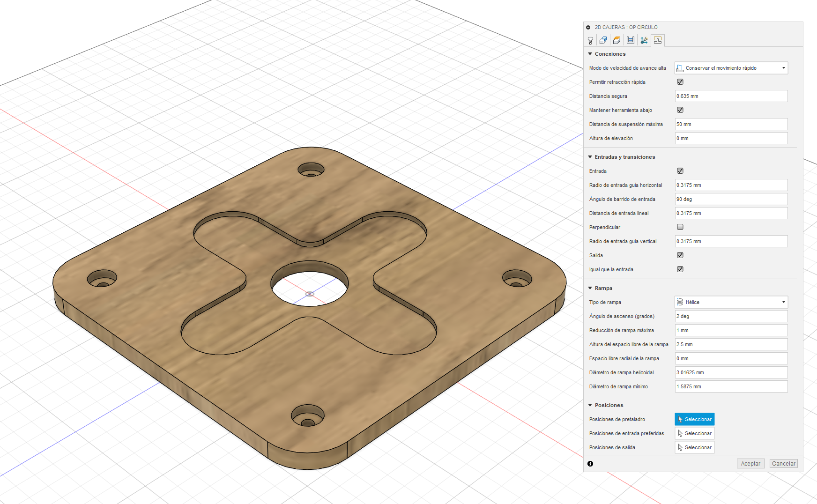Toggle the Salida checkbox
Screen dimensions: 817x504
680,255
